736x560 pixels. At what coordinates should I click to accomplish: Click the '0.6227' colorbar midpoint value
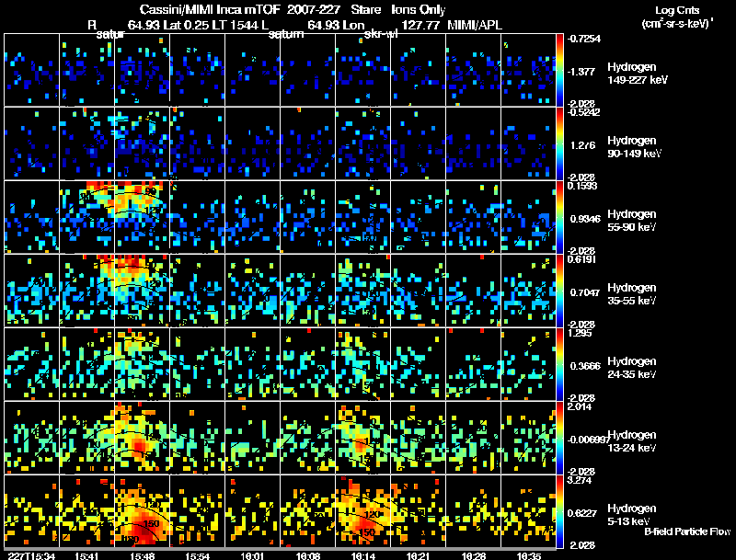[582, 513]
